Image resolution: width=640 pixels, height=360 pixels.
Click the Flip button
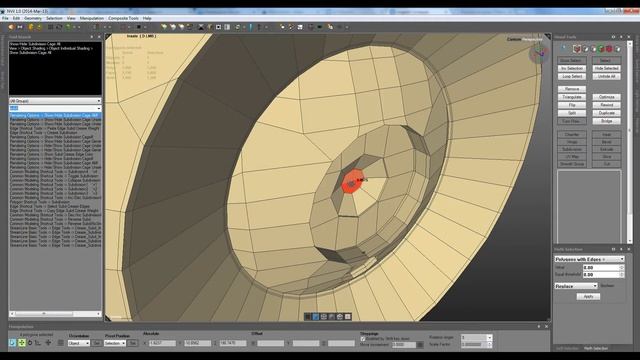click(x=571, y=105)
